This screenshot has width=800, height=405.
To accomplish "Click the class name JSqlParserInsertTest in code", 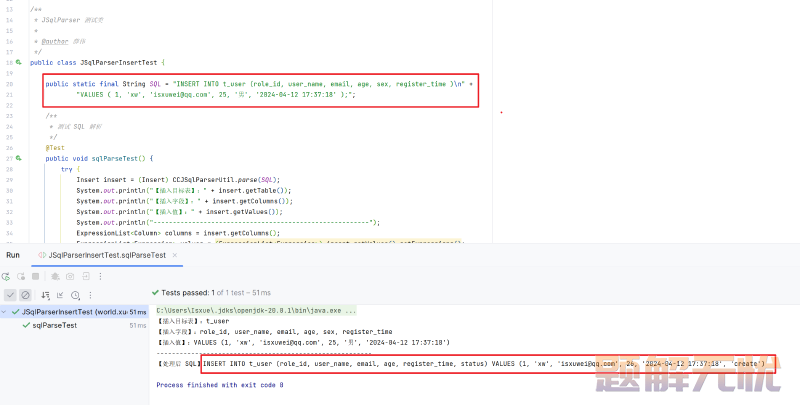I will pyautogui.click(x=118, y=62).
